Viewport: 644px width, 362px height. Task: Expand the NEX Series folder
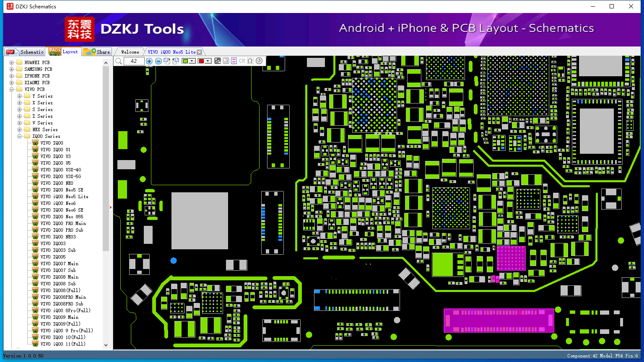pos(20,129)
